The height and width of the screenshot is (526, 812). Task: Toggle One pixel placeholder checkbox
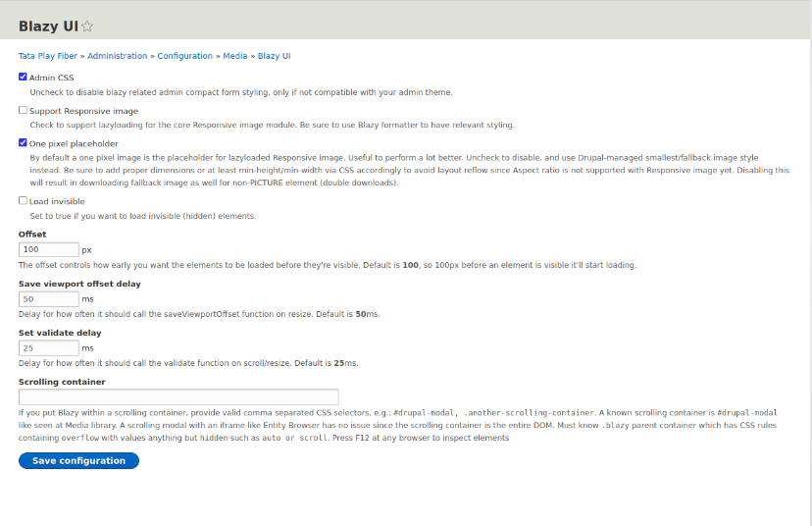pyautogui.click(x=23, y=142)
